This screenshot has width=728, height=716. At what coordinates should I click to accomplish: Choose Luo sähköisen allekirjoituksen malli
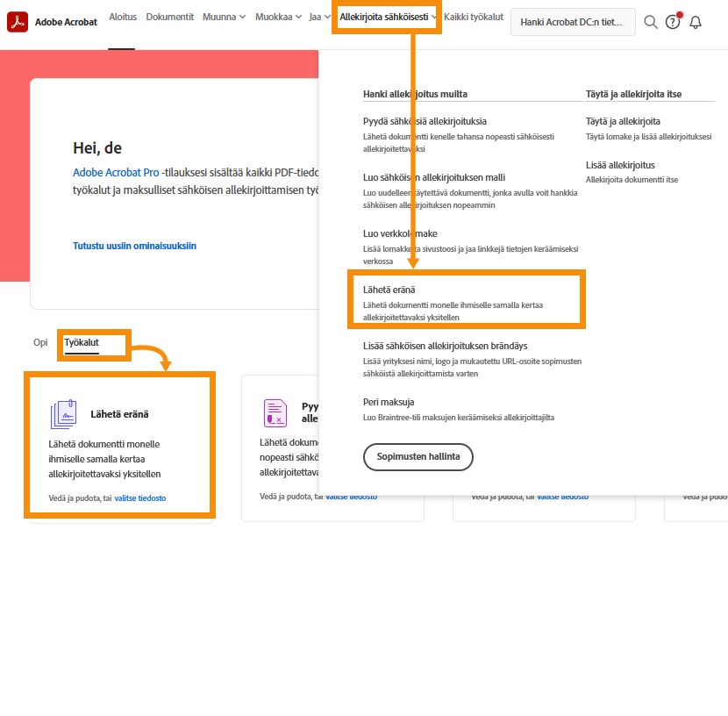click(433, 178)
